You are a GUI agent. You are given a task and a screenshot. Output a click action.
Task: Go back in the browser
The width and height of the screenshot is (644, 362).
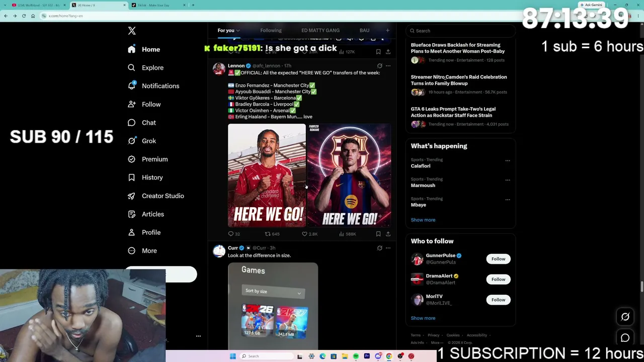point(6,16)
